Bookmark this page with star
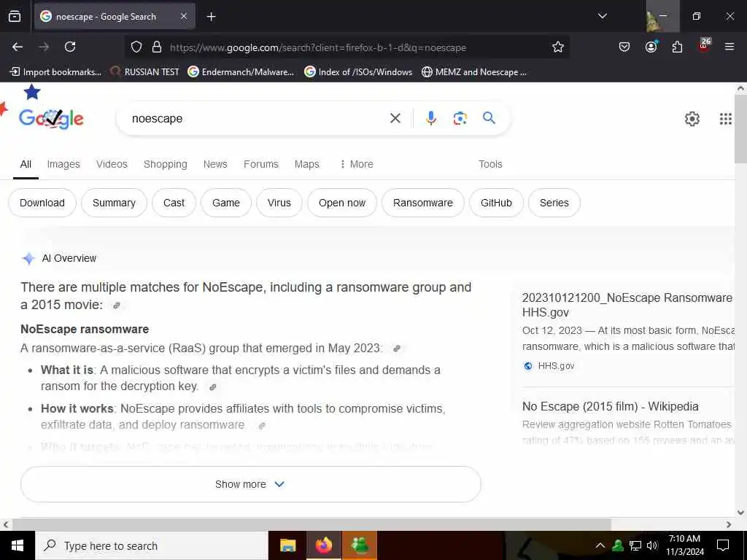The image size is (747, 560). (x=558, y=47)
